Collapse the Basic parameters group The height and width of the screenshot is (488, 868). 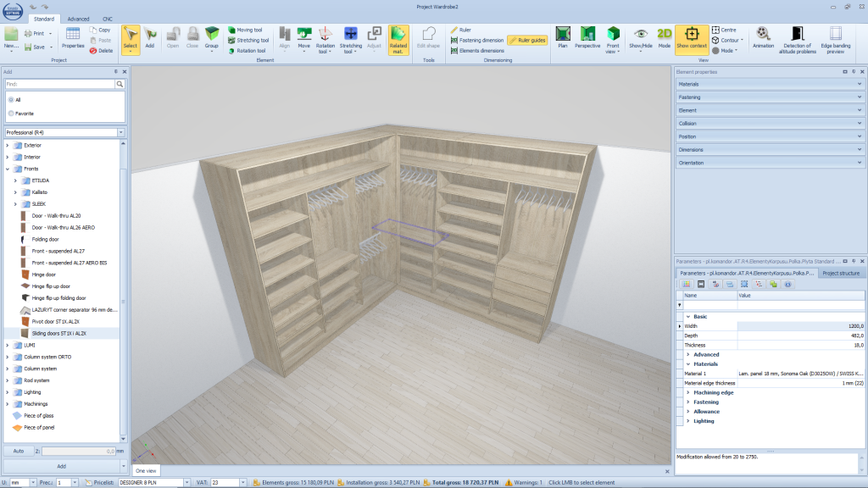pos(688,317)
